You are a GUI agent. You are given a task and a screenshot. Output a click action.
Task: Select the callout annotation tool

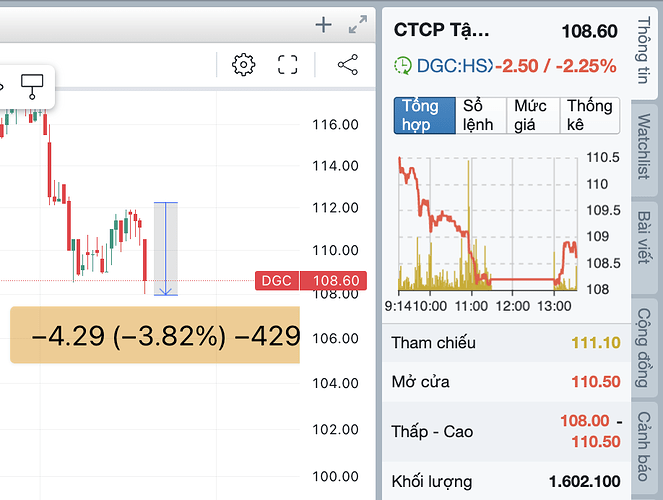(31, 84)
